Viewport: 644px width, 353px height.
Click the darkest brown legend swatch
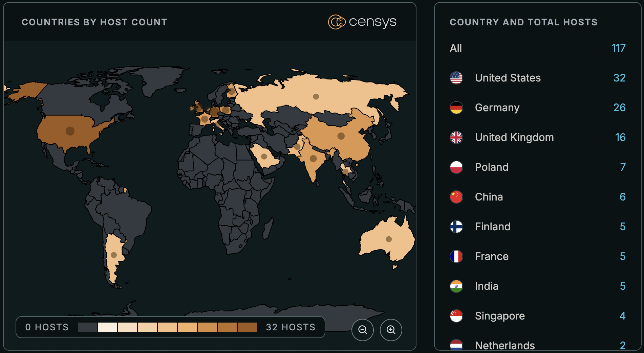248,327
